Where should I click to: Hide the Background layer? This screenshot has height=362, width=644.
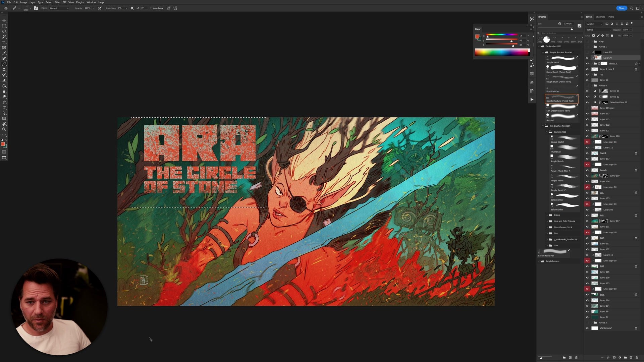pyautogui.click(x=587, y=328)
